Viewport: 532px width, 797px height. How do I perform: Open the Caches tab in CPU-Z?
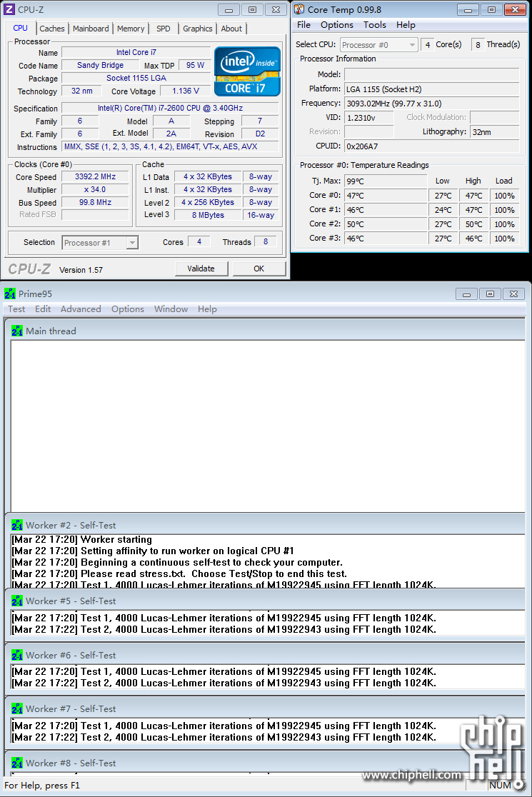click(x=52, y=29)
